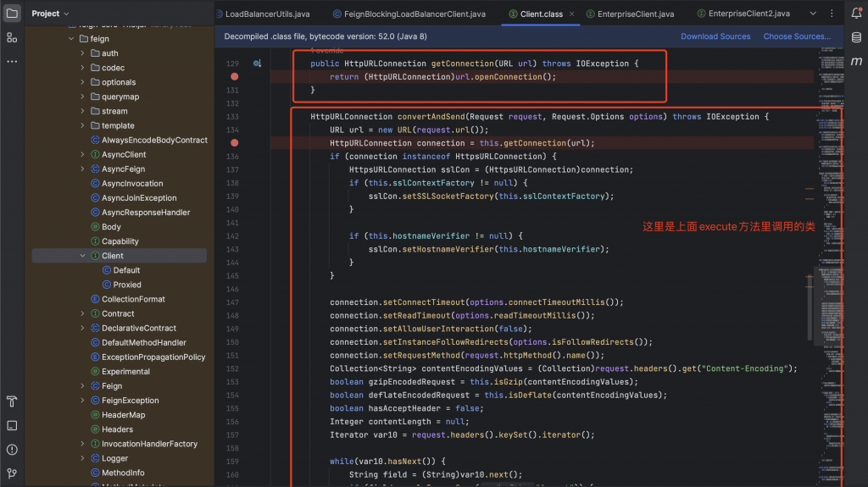
Task: Click the override gutter icon on line 129
Action: [258, 64]
